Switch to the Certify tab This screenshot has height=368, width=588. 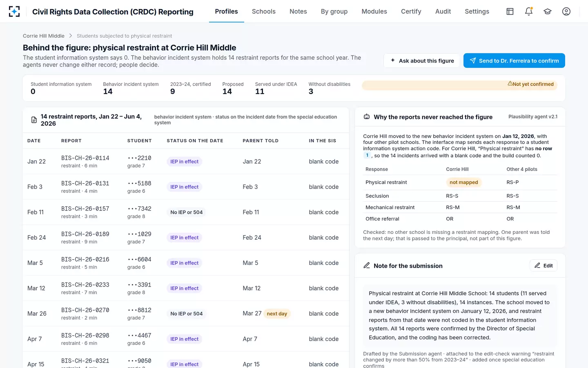tap(411, 11)
